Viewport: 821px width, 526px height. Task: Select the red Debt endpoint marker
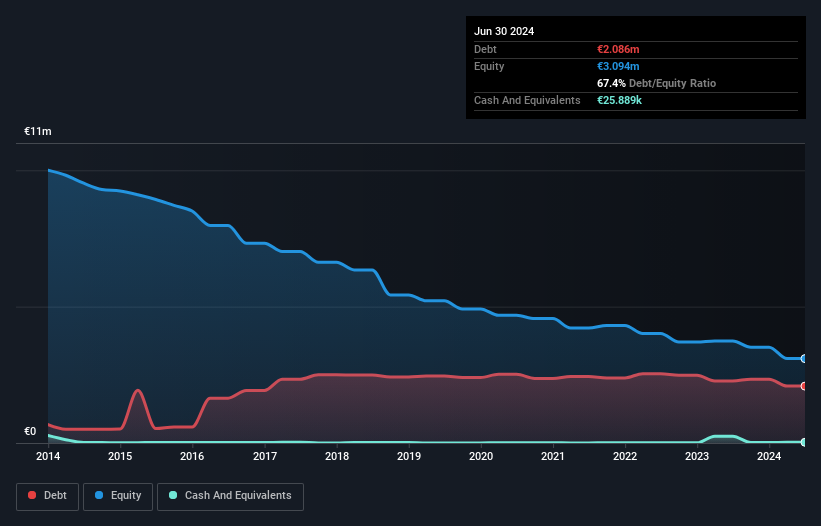coord(804,386)
